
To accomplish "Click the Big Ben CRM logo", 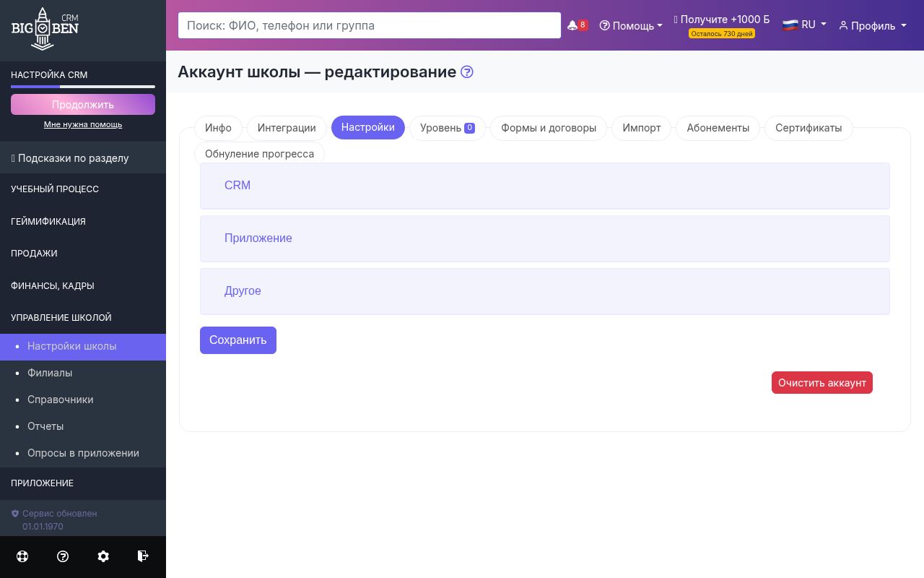I will pos(45,30).
